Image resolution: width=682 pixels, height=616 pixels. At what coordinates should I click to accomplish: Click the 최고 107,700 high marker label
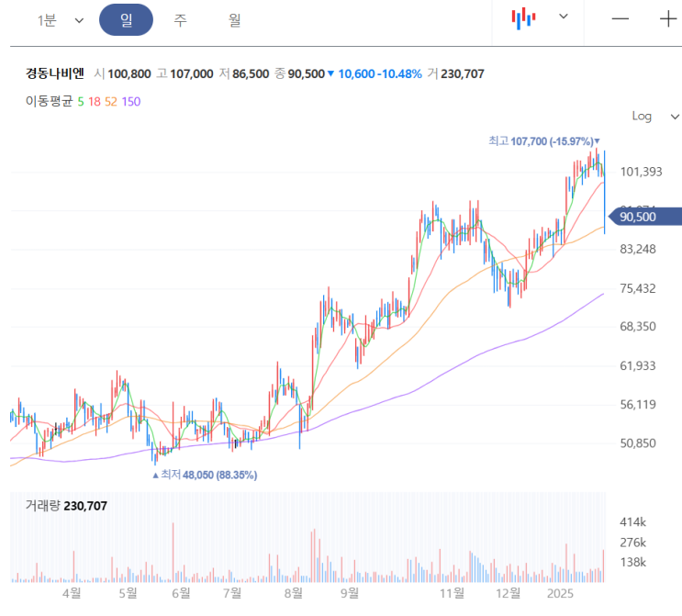pos(543,141)
